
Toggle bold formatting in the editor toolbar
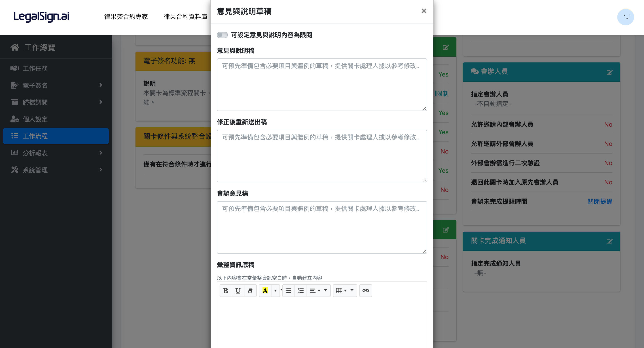click(225, 290)
